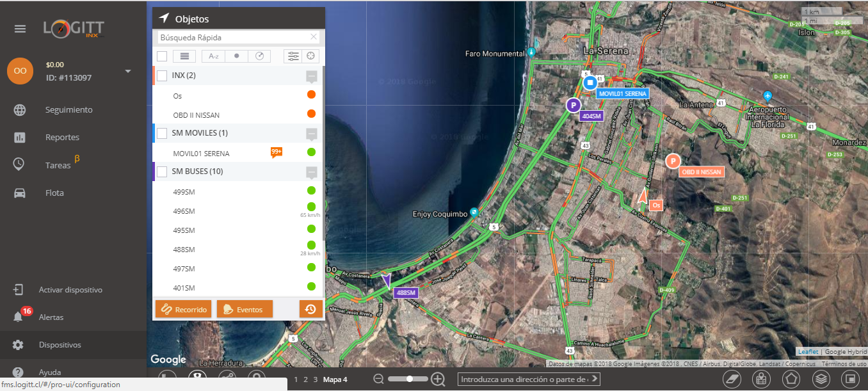Click the group list view icon

coord(184,56)
